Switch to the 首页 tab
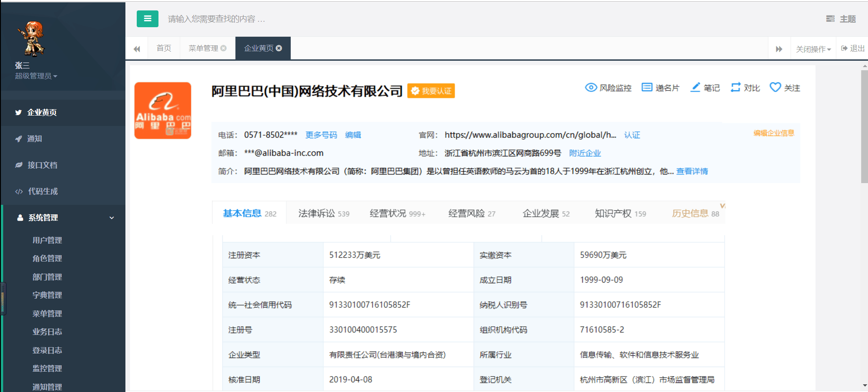This screenshot has width=868, height=392. (x=164, y=48)
